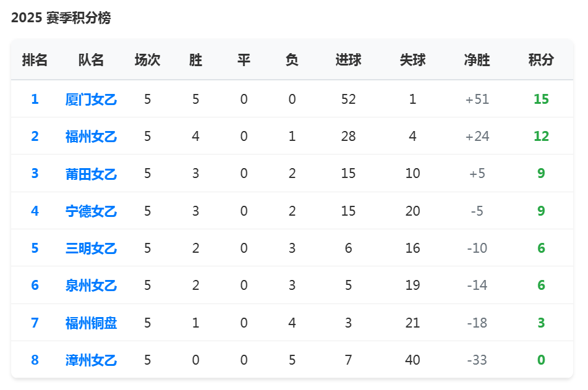Image resolution: width=588 pixels, height=390 pixels.
Task: Sort by the 净胜 column header
Action: 477,60
